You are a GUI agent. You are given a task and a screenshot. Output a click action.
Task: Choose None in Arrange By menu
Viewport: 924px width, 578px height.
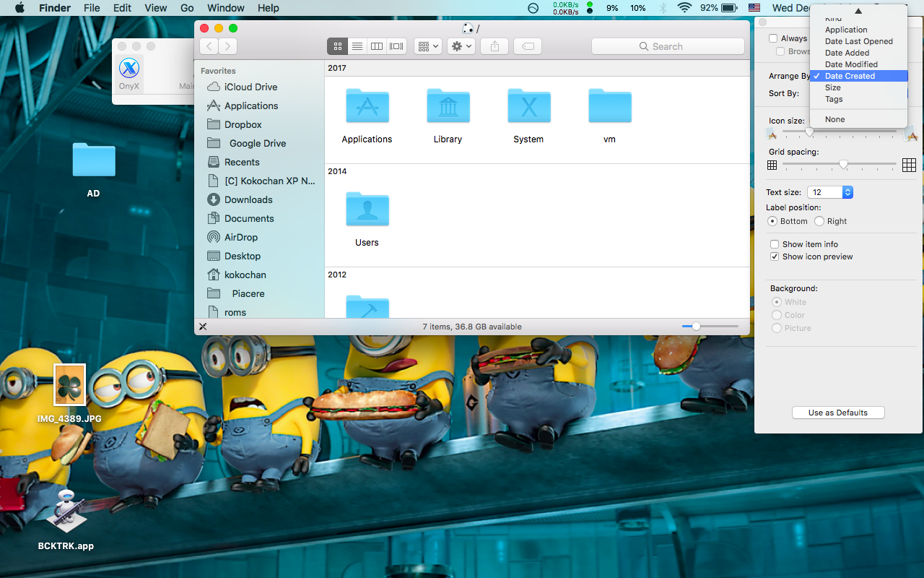[x=858, y=119]
